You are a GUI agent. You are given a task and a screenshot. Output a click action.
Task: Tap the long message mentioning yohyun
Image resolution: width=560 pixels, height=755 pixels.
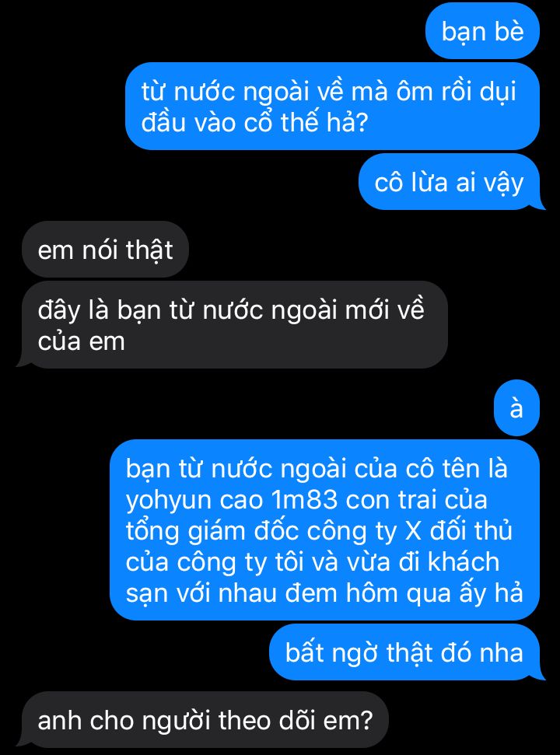pyautogui.click(x=324, y=530)
